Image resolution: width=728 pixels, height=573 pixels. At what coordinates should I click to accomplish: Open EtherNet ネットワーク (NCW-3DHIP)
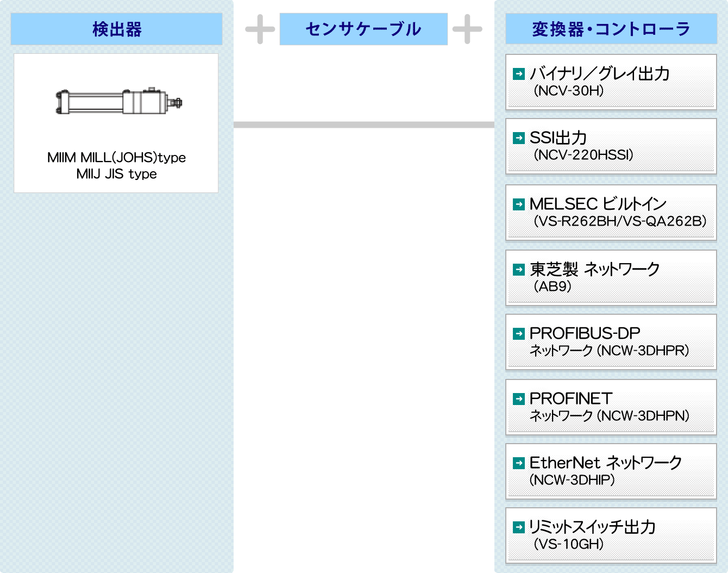click(611, 471)
